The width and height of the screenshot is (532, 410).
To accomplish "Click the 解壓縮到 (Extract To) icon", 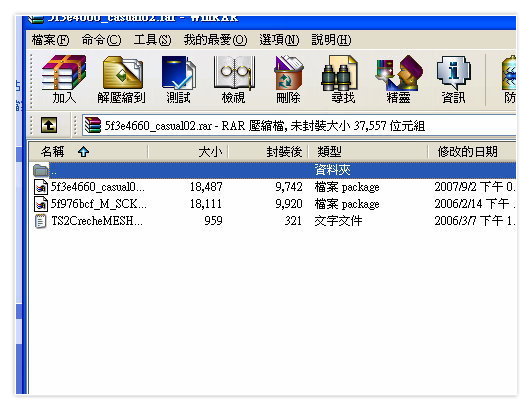I will click(121, 79).
